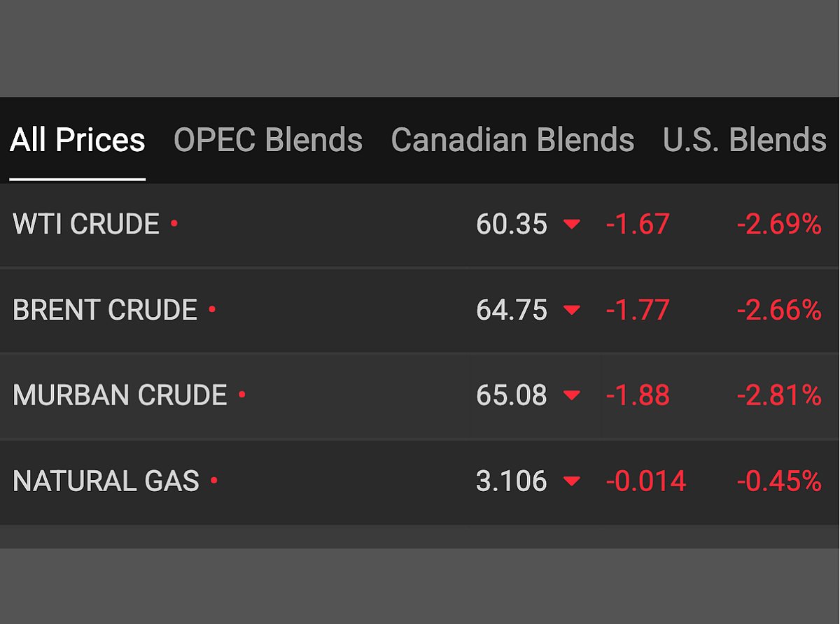
Task: Click the down arrow next to 3.106
Action: point(572,481)
